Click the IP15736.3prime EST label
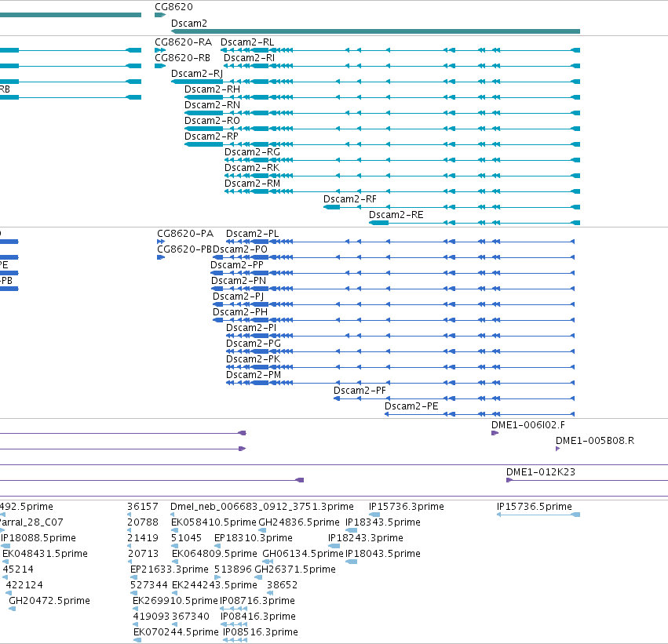Image resolution: width=668 pixels, height=644 pixels. [x=406, y=507]
